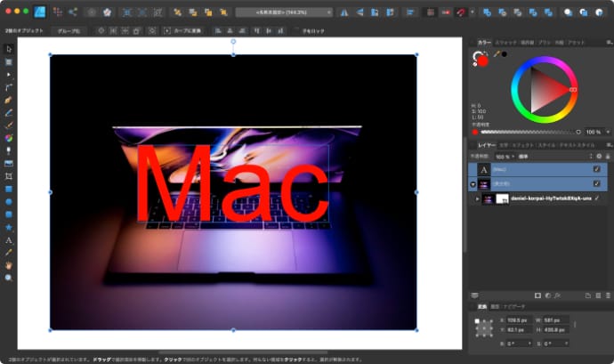Pick the Crop tool in the left toolbar

pos(9,176)
